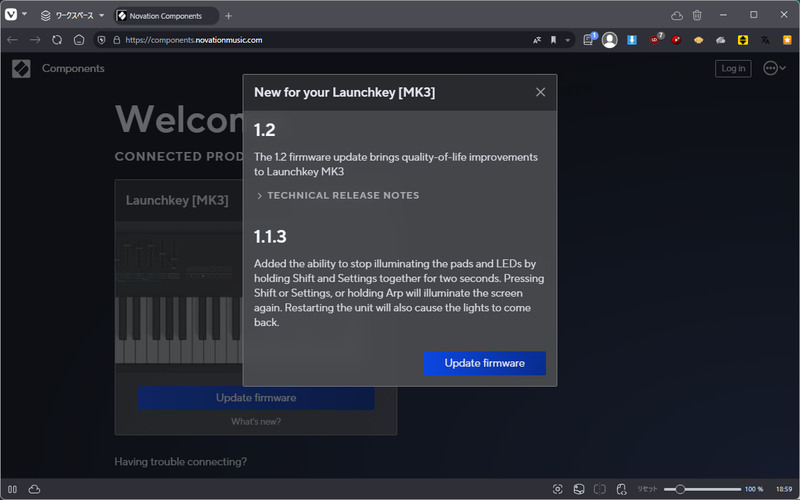Open the orange star extension icon
Viewport: 800px width, 500px height.
coord(787,40)
